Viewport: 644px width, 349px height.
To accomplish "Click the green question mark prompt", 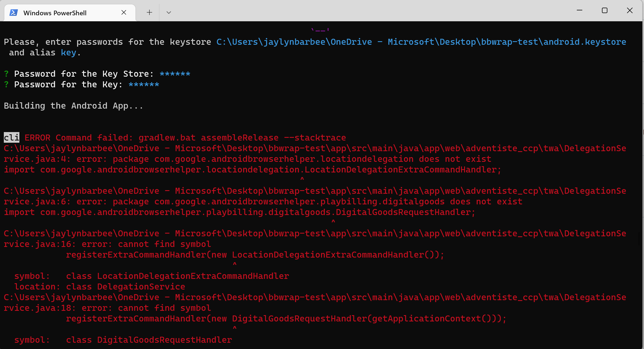I will (x=6, y=73).
